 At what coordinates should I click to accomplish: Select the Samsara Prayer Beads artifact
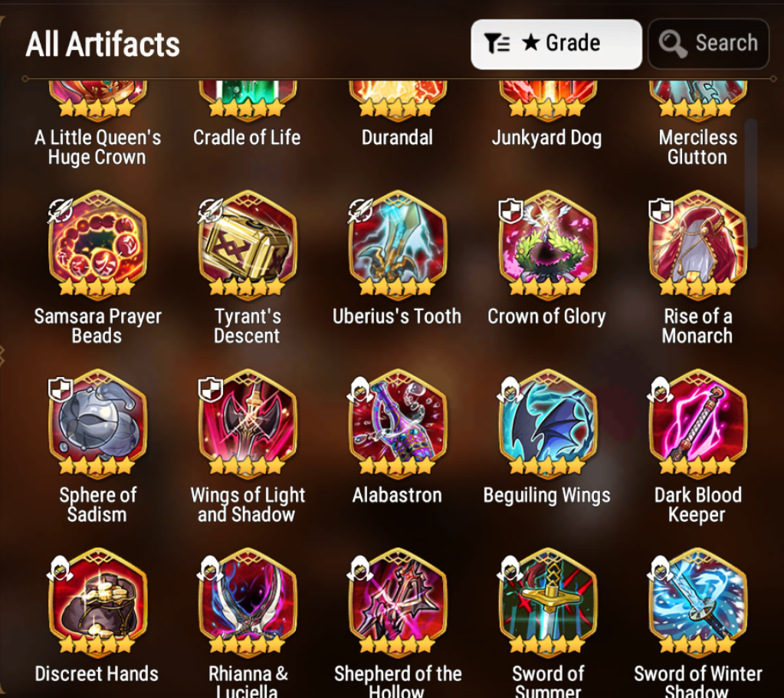[x=97, y=245]
